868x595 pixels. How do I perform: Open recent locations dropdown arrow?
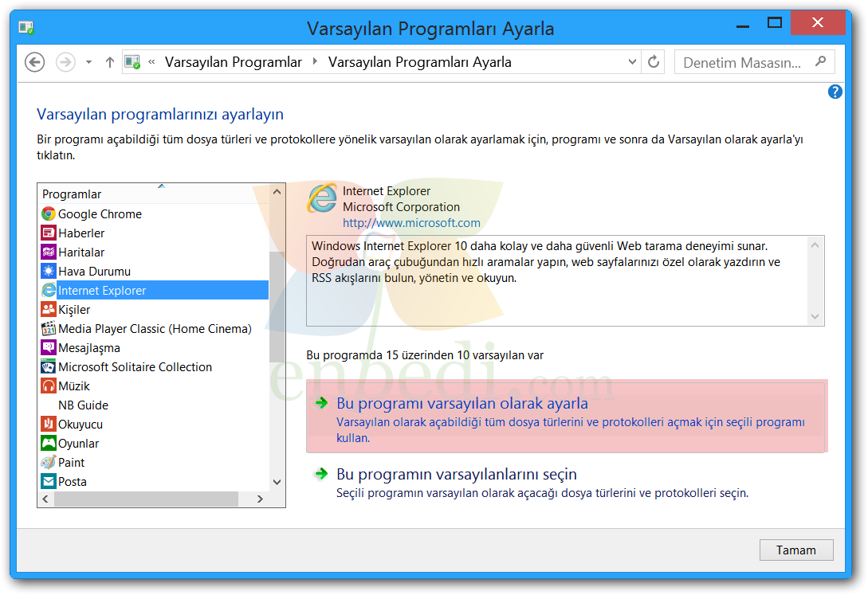(88, 62)
